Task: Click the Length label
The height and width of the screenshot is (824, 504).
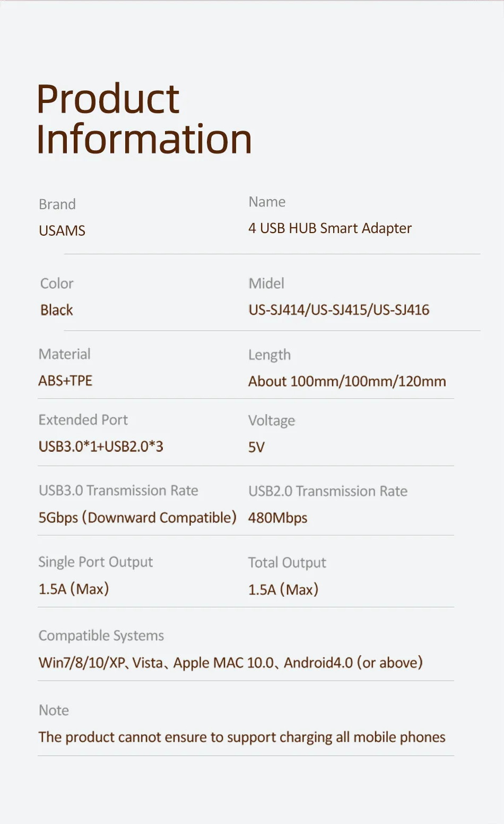Action: click(270, 355)
